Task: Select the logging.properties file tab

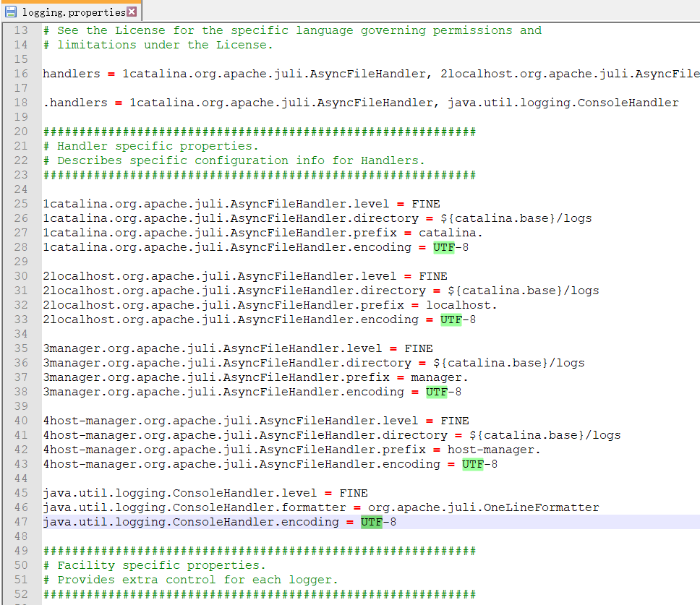Action: click(72, 11)
